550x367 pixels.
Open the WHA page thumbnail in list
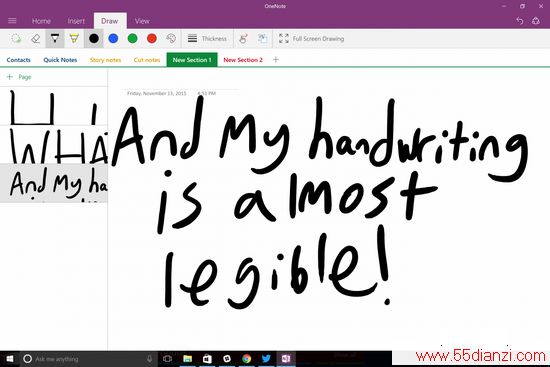pos(54,144)
